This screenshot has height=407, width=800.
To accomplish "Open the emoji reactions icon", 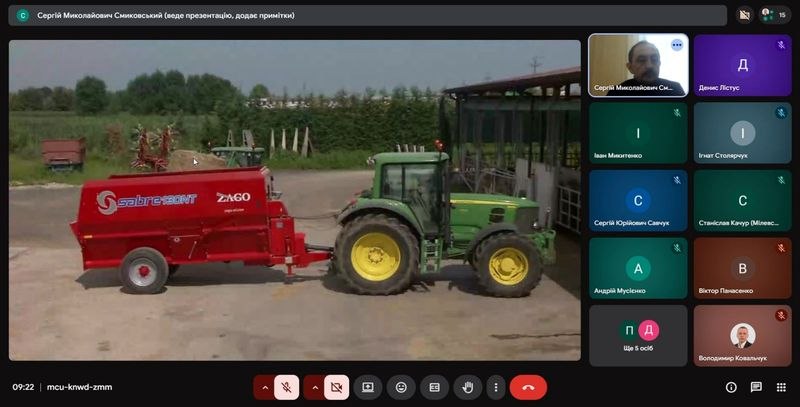I will pyautogui.click(x=401, y=387).
